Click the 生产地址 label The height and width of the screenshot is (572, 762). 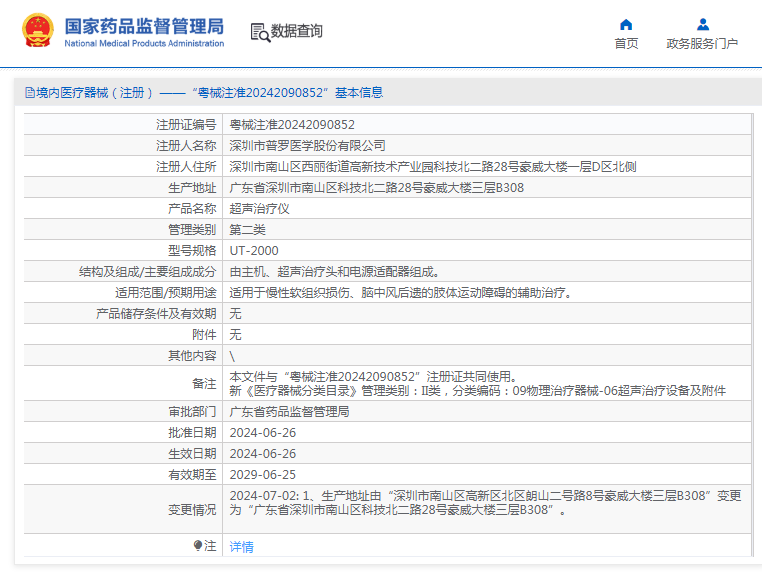pyautogui.click(x=192, y=188)
